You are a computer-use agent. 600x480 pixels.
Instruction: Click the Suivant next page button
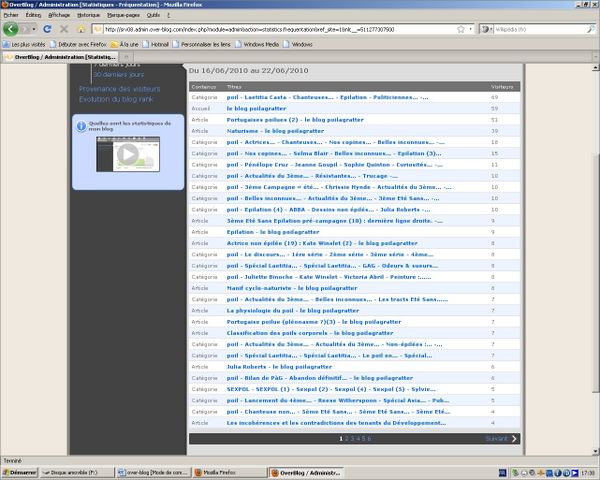tap(501, 439)
